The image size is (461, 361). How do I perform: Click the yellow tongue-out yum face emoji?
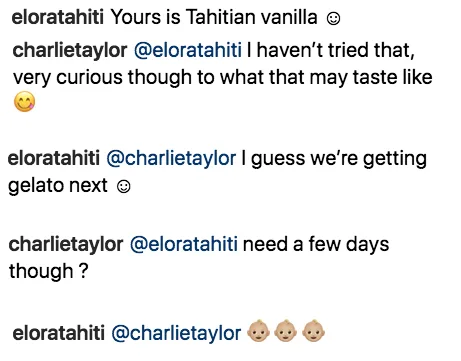click(x=24, y=101)
